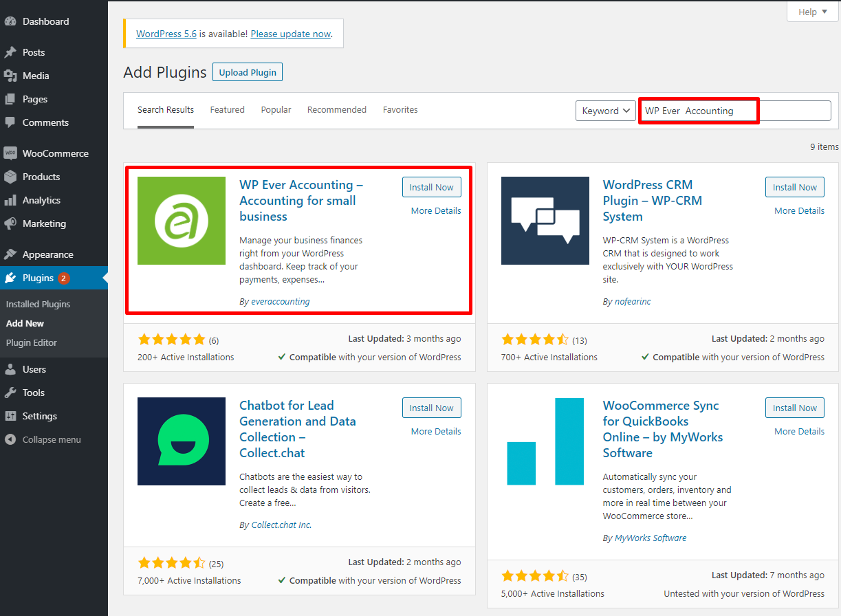
Task: Click the Media icon in sidebar
Action: [10, 76]
